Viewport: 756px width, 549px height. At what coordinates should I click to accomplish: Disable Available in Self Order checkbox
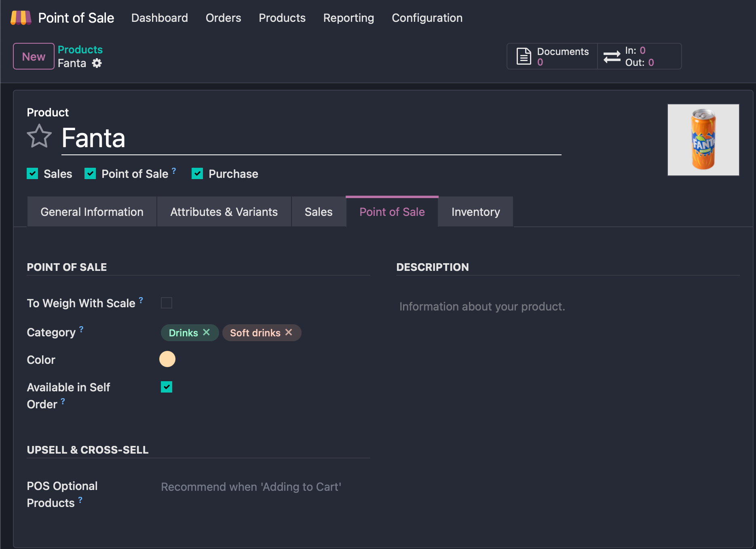167,387
